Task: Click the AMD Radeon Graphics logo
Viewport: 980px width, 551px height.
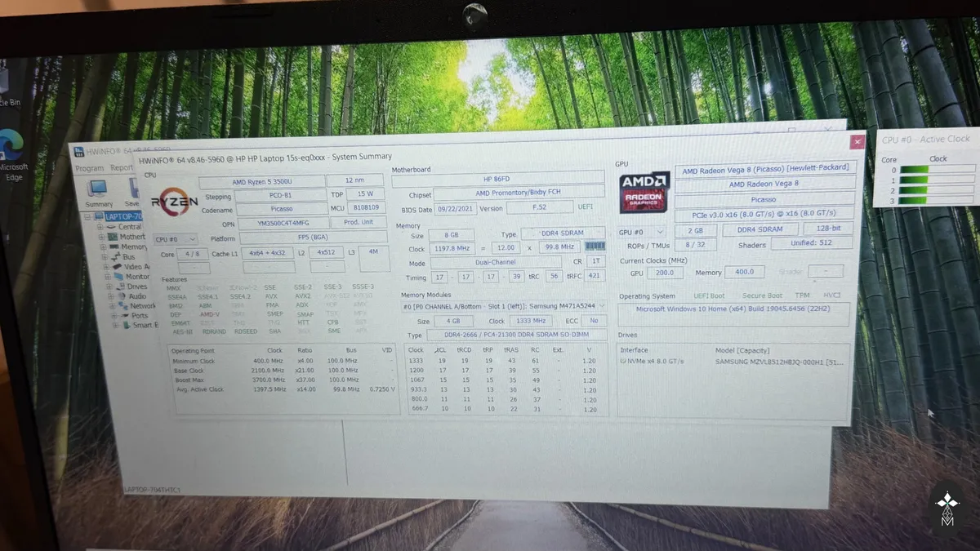Action: point(644,192)
